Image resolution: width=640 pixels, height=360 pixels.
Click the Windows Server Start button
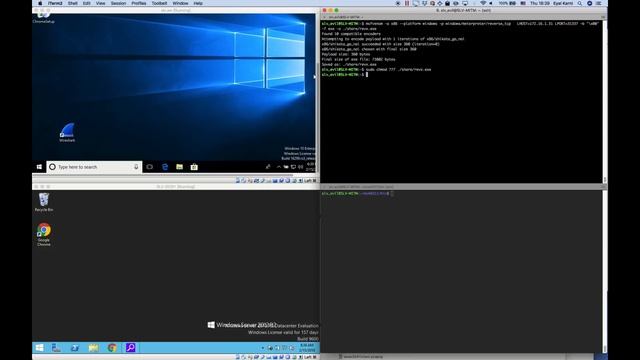point(39,348)
